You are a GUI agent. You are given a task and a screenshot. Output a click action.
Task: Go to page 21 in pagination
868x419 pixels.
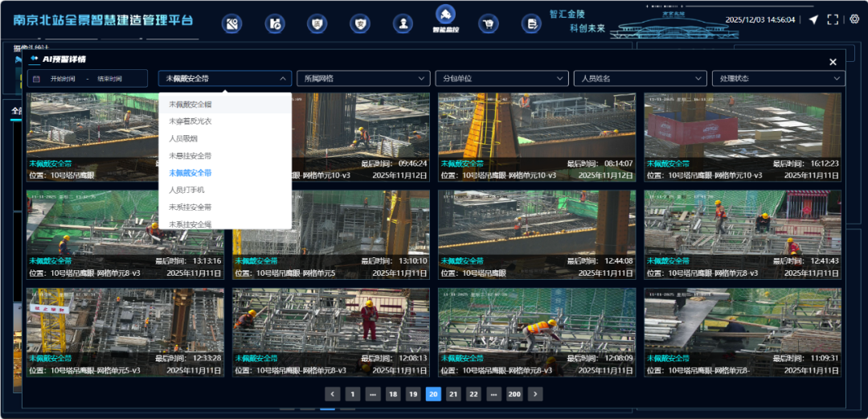coord(453,394)
